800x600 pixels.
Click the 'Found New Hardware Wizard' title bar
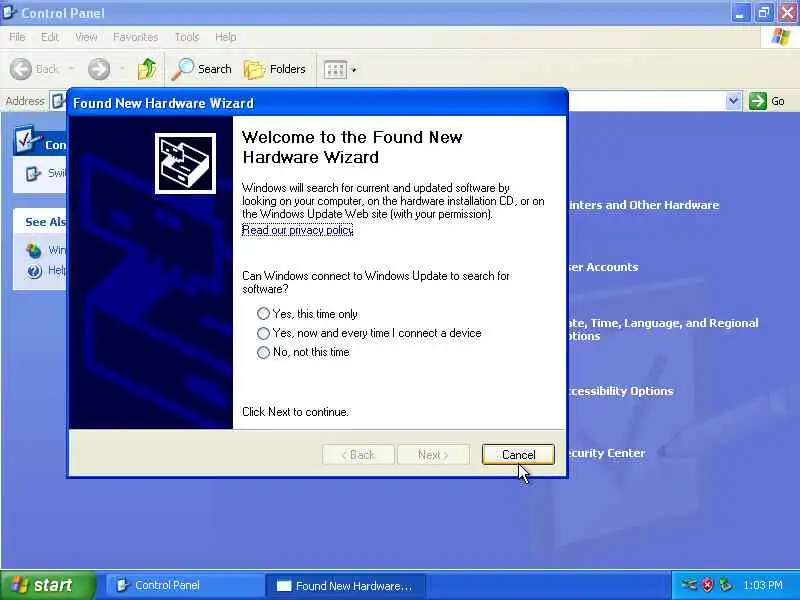(x=317, y=103)
